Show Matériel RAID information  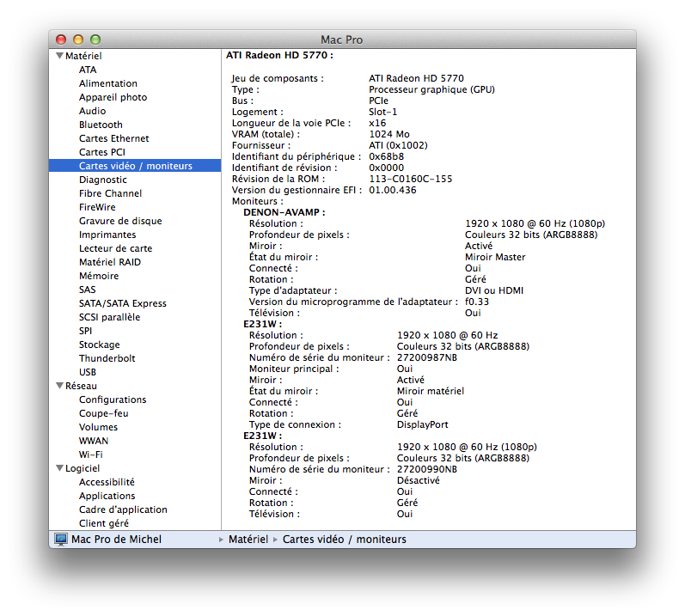tap(110, 262)
